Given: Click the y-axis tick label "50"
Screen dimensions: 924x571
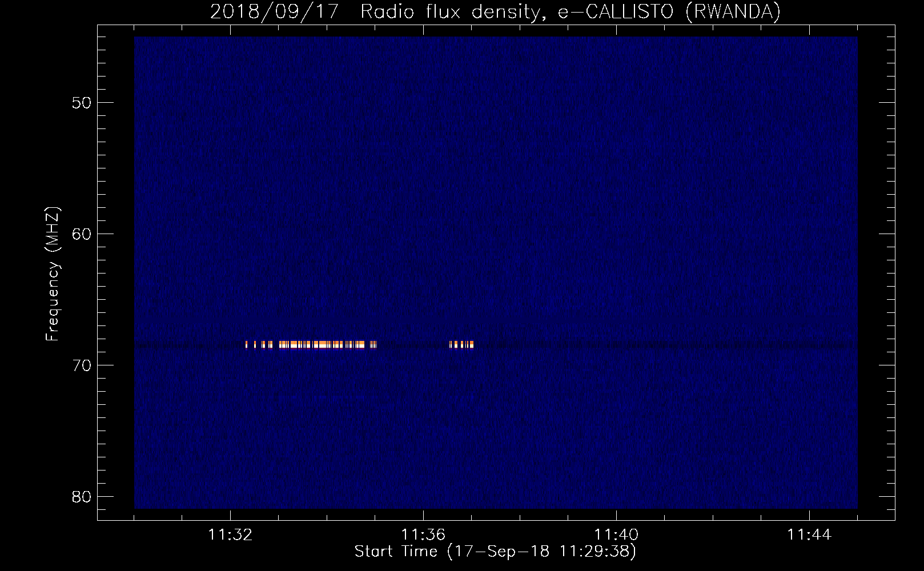Looking at the screenshot, I should 82,103.
